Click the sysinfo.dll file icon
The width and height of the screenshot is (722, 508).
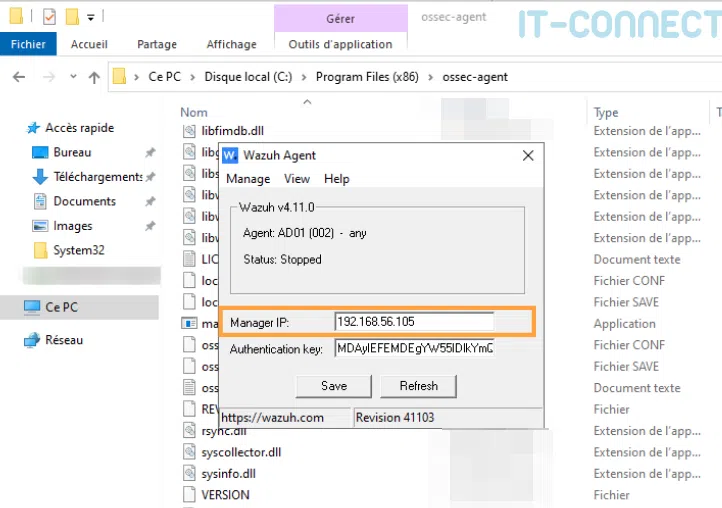pos(189,473)
